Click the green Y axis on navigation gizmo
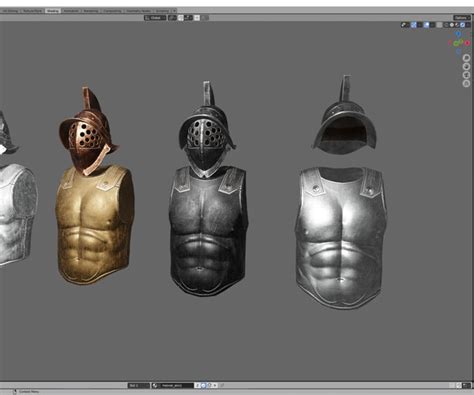This screenshot has width=474, height=395. pos(456,43)
